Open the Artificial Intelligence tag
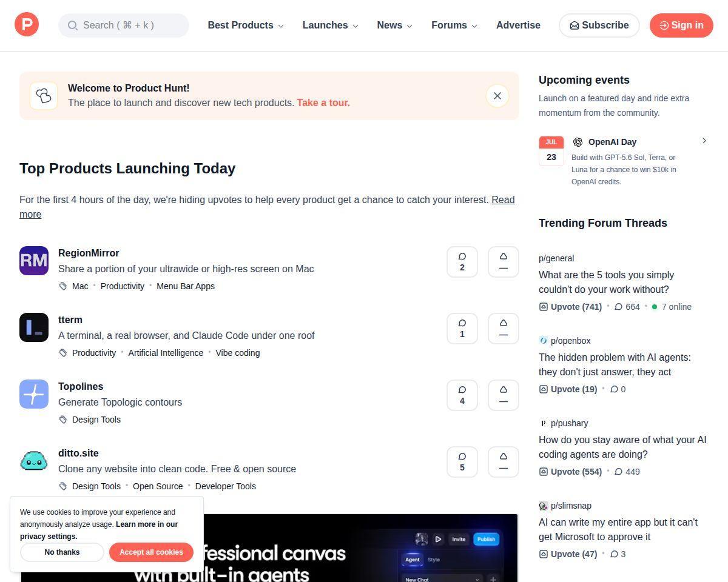Image resolution: width=728 pixels, height=582 pixels. coord(166,353)
